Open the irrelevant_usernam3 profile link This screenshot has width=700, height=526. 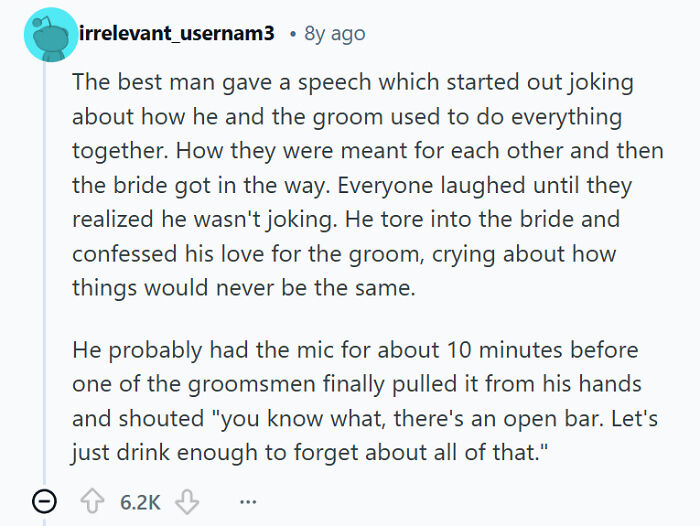[x=176, y=34]
